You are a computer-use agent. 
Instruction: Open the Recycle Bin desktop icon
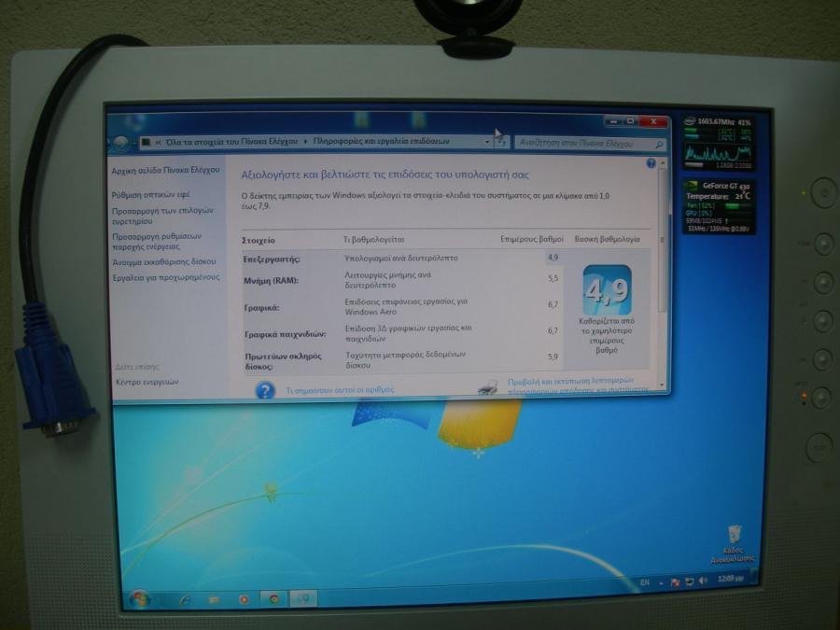pyautogui.click(x=735, y=535)
